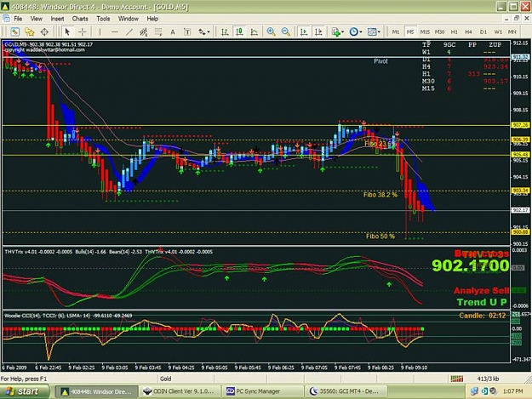
Task: Switch chart to H4 timeframe
Action: 468,31
